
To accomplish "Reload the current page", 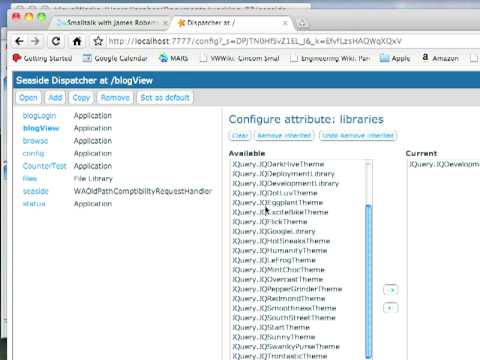I will 56,41.
